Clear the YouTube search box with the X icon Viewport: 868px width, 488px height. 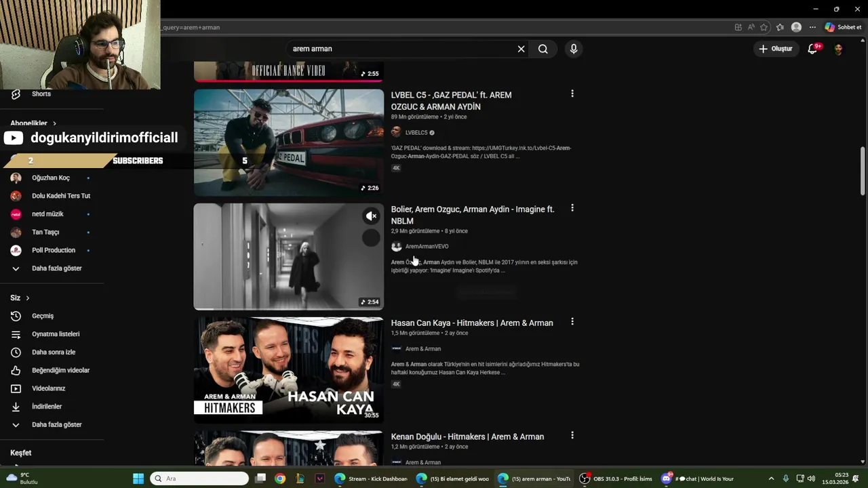[521, 49]
